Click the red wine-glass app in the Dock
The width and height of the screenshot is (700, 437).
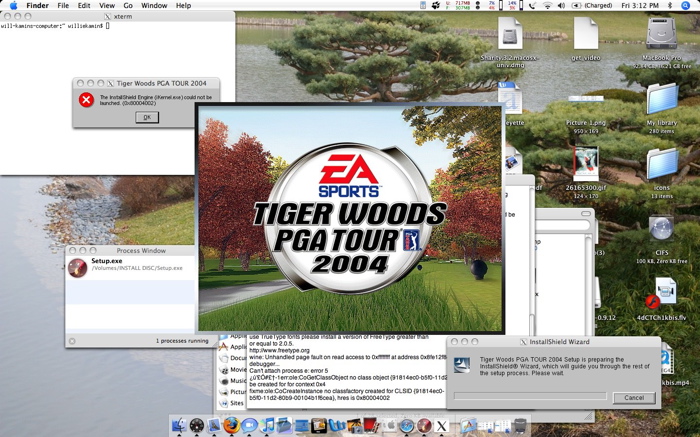[424, 425]
